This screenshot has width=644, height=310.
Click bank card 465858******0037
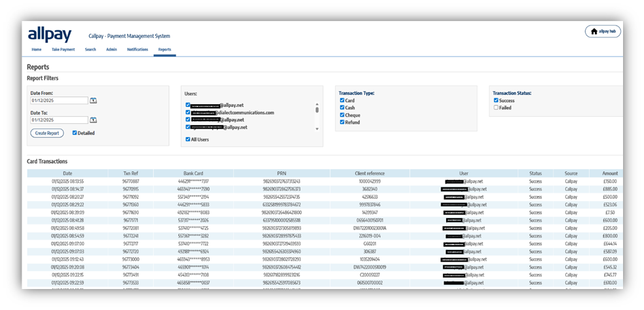193,283
